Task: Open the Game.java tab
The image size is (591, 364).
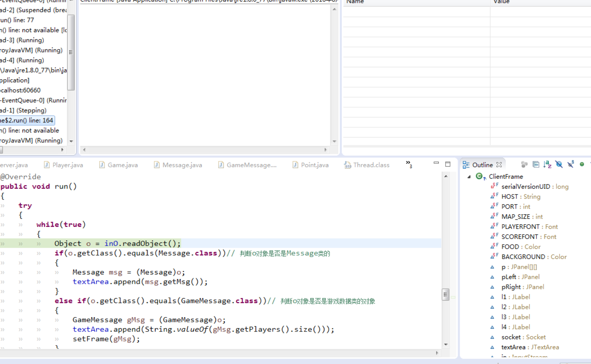Action: [x=119, y=165]
